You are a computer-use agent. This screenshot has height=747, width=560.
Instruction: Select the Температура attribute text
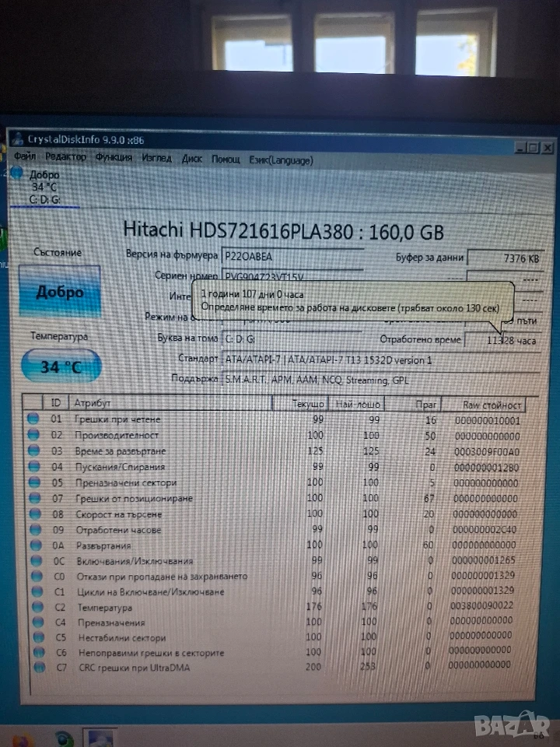click(105, 608)
